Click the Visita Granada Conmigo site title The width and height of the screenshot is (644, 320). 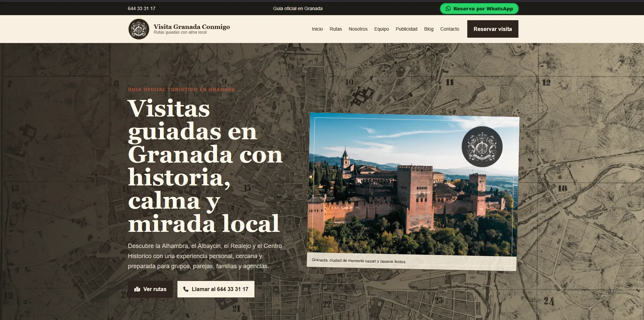pyautogui.click(x=192, y=27)
